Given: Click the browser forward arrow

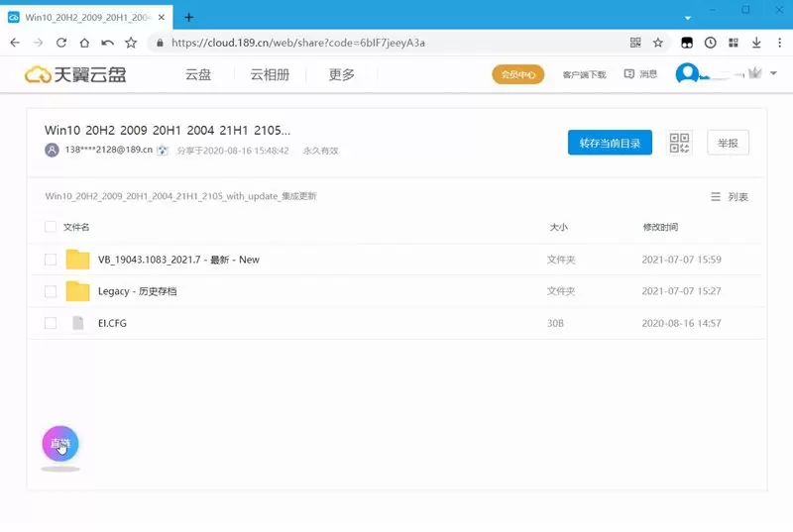Looking at the screenshot, I should coord(38,43).
